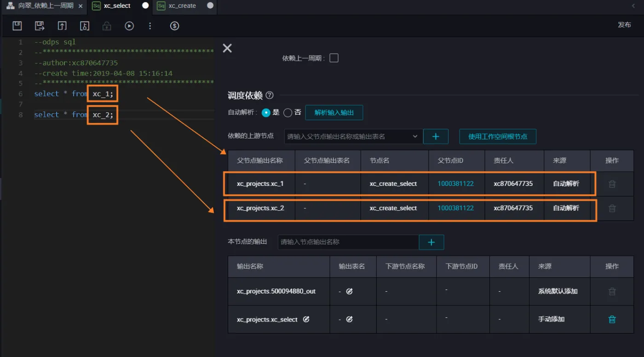Screen dimensions: 644x357
Task: Click the xc_create_select node name in the xc_projects.xc_1 row
Action: pos(393,184)
